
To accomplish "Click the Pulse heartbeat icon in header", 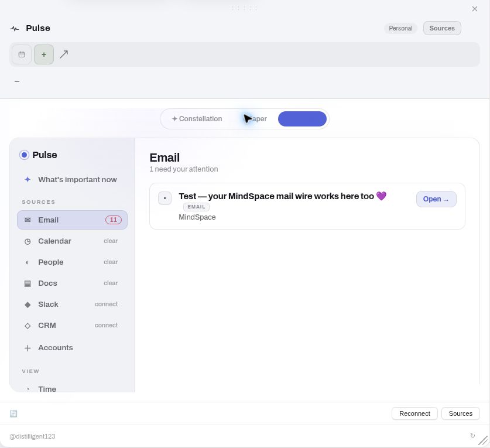I will [15, 29].
